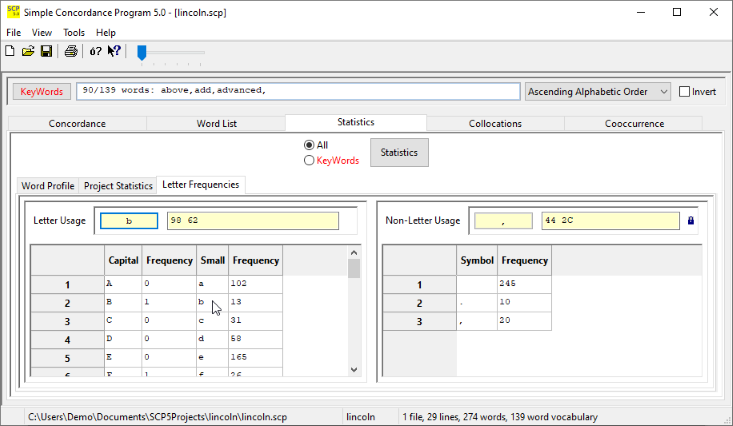Screen dimensions: 733x426
Task: Click the Letter Usage hex code field
Action: pos(252,221)
